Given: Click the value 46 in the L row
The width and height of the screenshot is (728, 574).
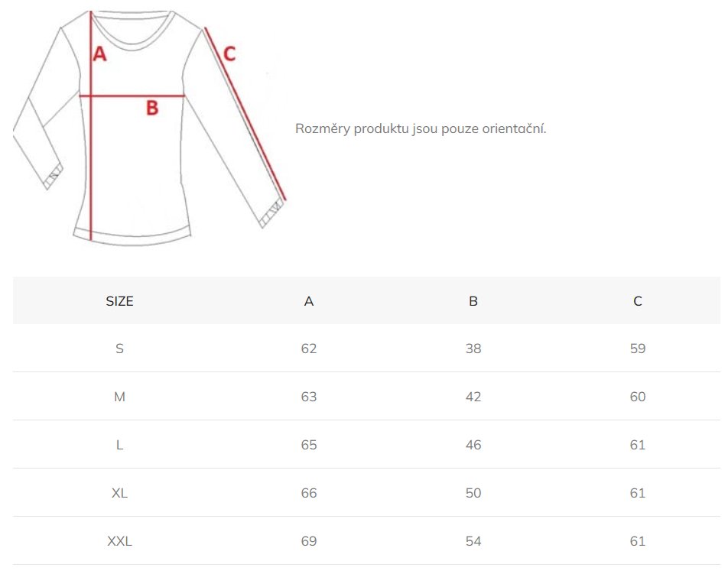Looking at the screenshot, I should coord(473,445).
